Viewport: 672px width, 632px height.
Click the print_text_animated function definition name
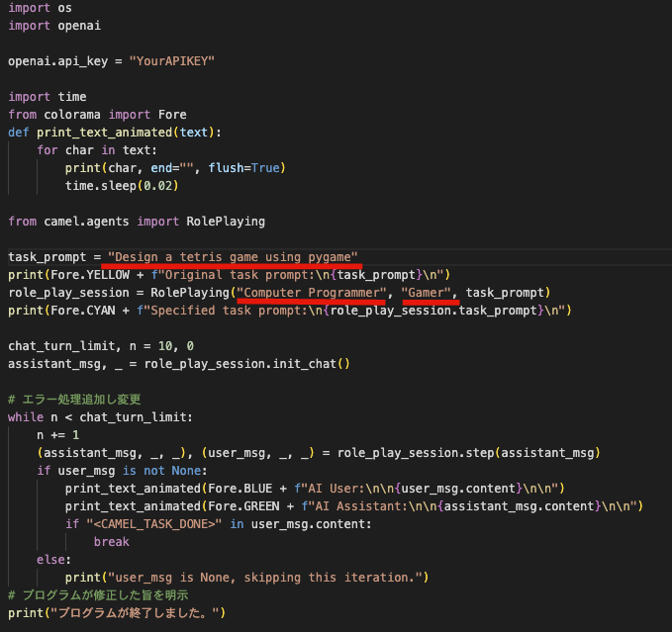[104, 133]
